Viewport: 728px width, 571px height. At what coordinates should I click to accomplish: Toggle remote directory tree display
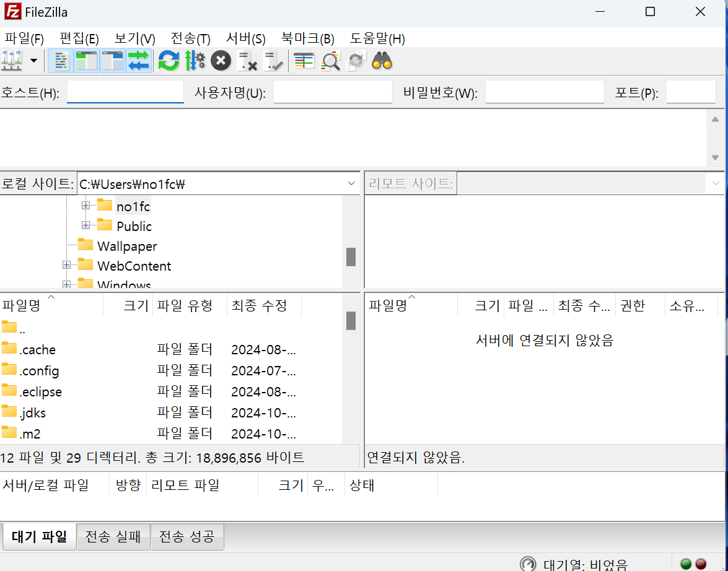(113, 61)
